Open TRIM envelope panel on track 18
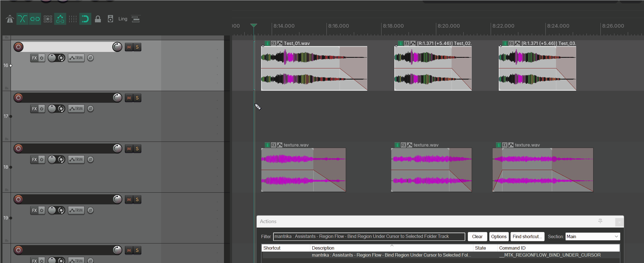This screenshot has height=263, width=644. (76, 160)
